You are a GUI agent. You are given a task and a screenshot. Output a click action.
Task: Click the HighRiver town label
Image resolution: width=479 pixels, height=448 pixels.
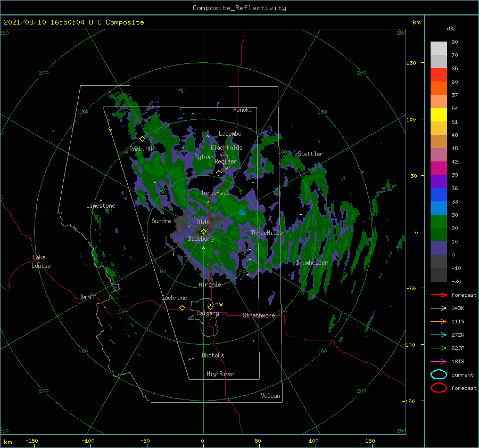click(221, 374)
